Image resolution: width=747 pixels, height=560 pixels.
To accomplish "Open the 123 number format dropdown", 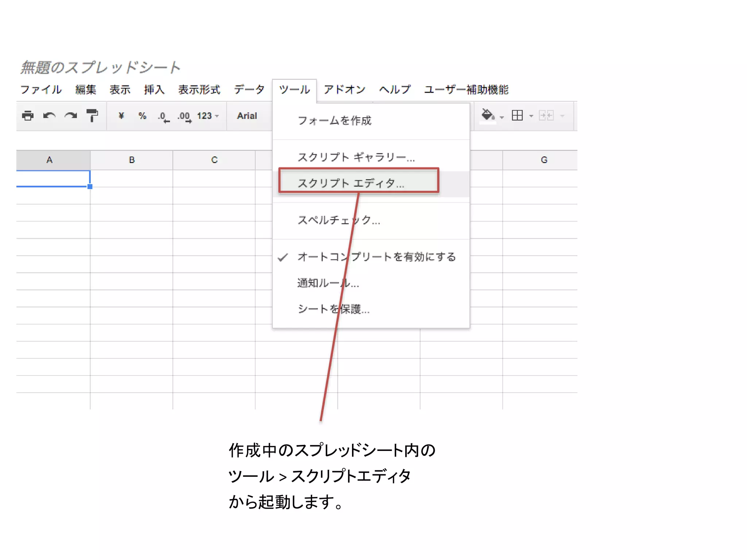I will click(208, 116).
